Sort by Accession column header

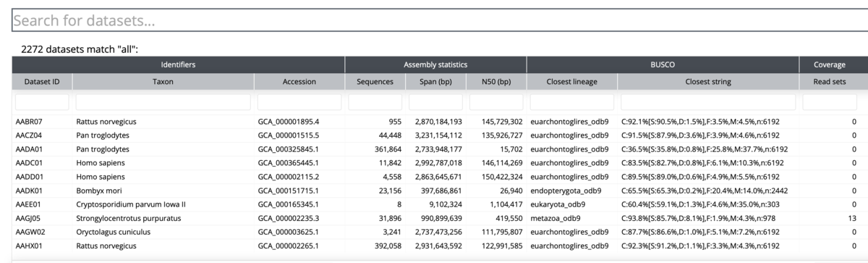coord(299,82)
